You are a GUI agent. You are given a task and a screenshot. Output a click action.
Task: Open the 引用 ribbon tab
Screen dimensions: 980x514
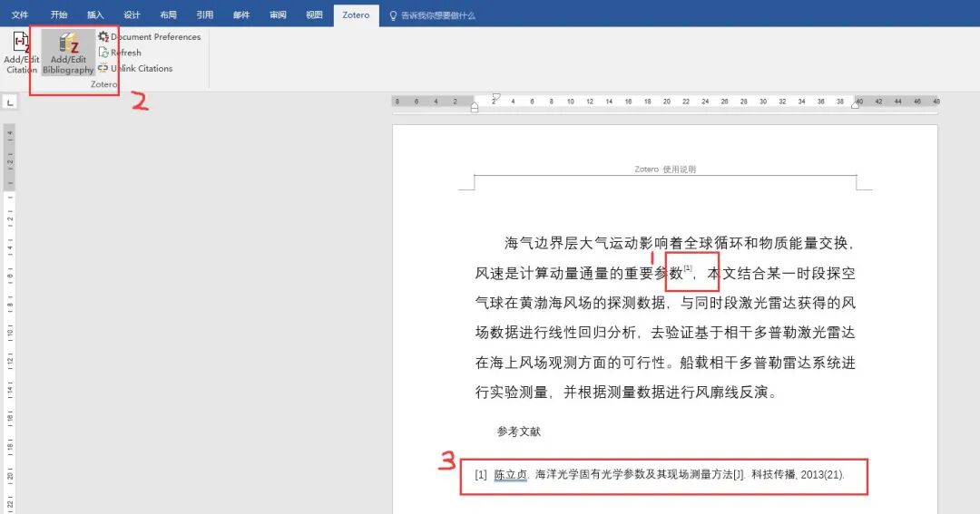[x=205, y=15]
